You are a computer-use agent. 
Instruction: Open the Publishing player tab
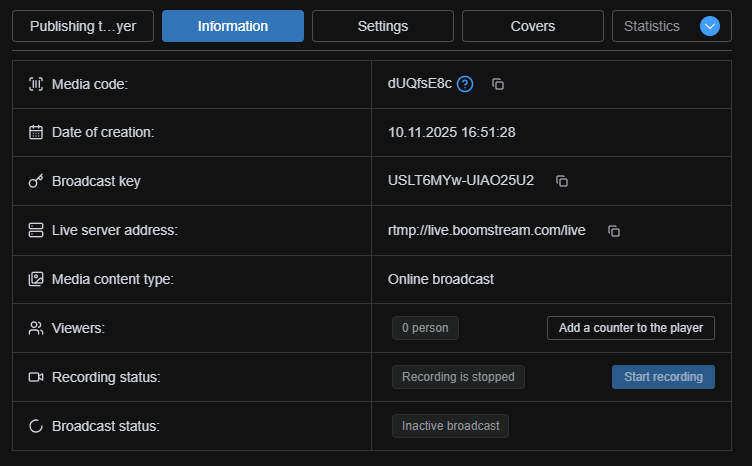(83, 26)
